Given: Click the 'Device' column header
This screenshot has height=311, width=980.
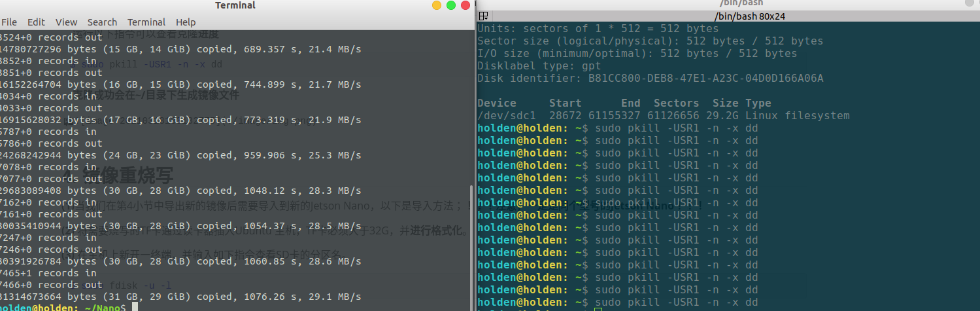Looking at the screenshot, I should tap(497, 103).
